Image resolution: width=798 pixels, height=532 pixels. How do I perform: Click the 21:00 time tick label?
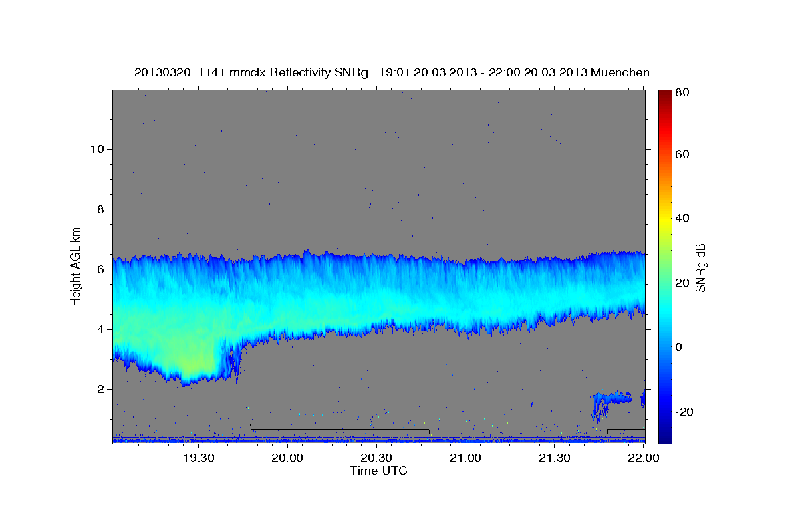point(465,458)
